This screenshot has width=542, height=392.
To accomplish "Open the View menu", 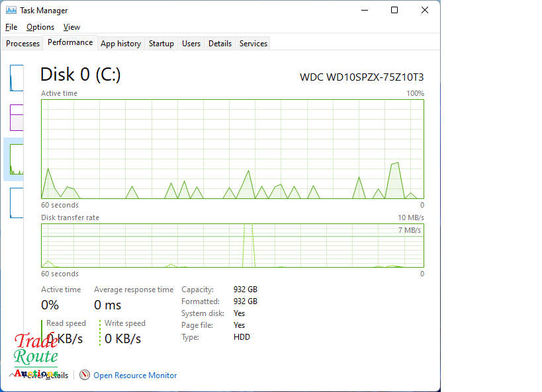I will (71, 27).
